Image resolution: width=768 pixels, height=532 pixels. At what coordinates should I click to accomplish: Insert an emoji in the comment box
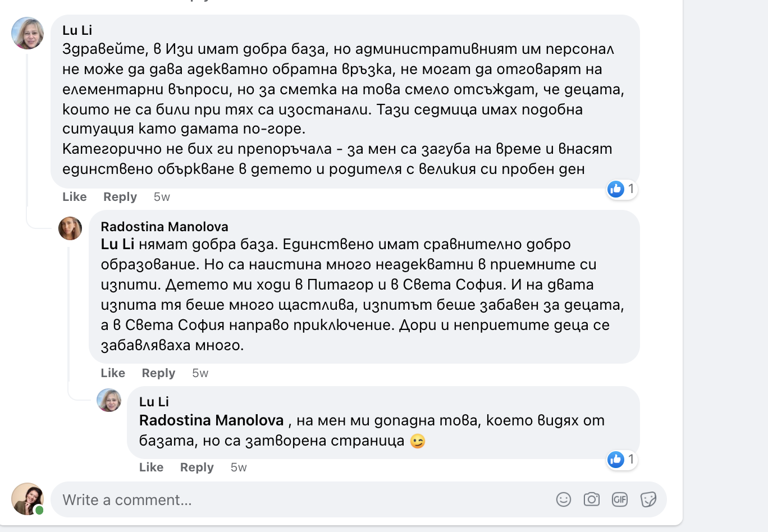coord(563,499)
